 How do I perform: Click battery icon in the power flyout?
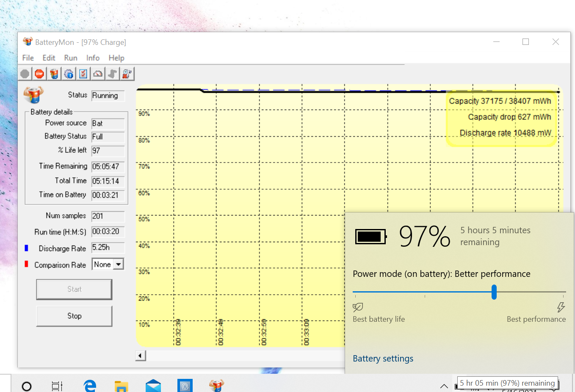pos(371,237)
